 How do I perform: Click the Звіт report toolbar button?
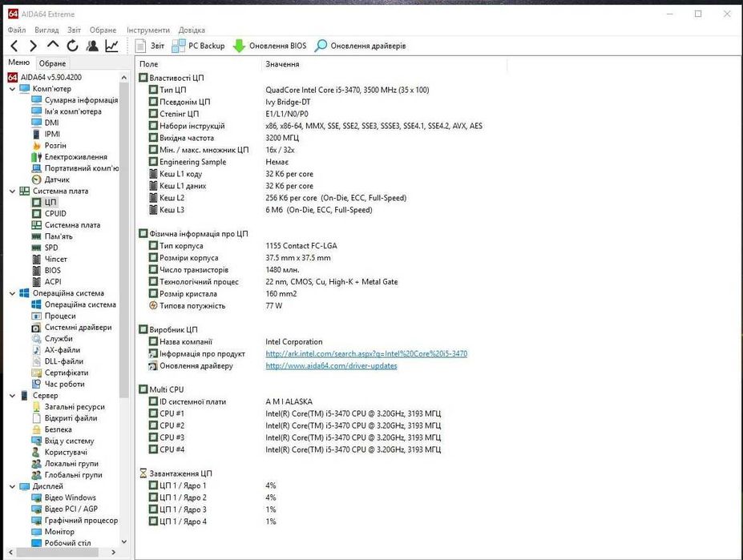150,46
